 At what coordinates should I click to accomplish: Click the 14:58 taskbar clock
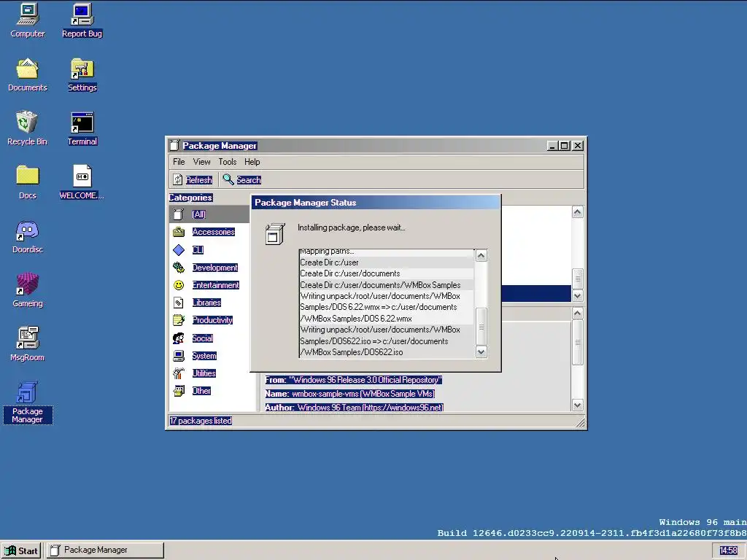click(728, 551)
